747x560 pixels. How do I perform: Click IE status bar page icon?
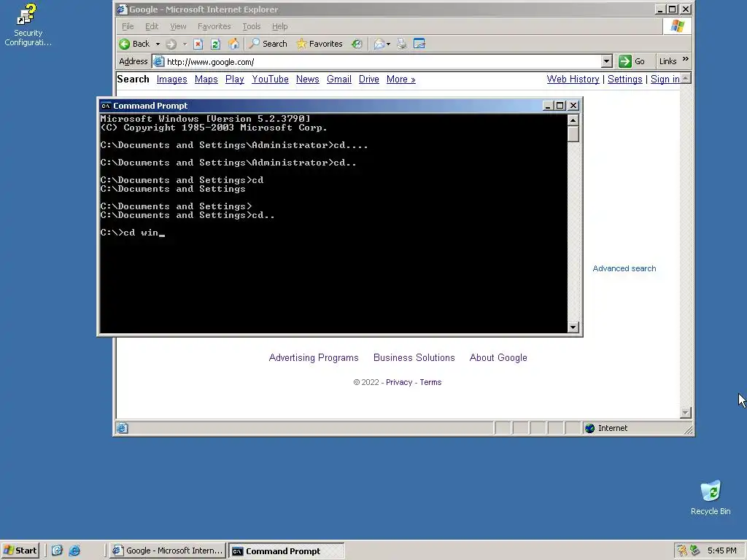tap(123, 428)
